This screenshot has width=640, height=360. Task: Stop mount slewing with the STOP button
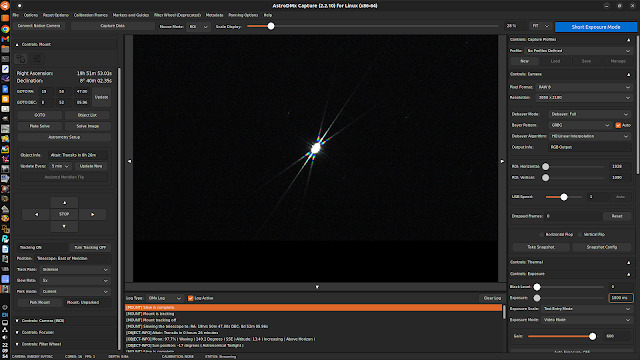click(x=64, y=214)
